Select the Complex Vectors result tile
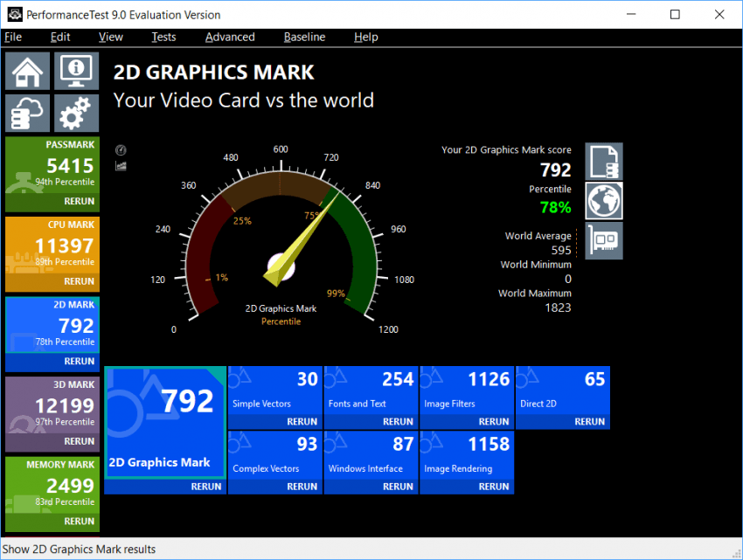Screen dimensions: 743x560 [275, 455]
